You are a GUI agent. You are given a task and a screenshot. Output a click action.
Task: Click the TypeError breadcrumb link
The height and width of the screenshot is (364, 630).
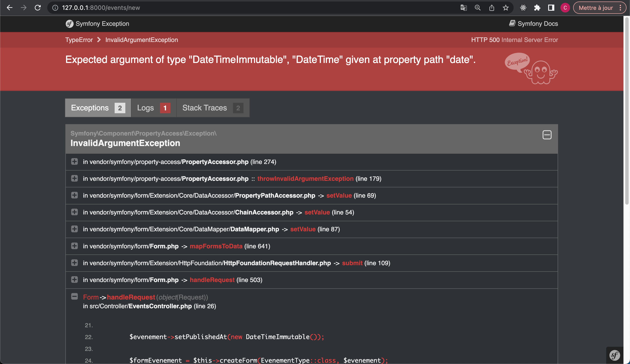click(x=79, y=40)
